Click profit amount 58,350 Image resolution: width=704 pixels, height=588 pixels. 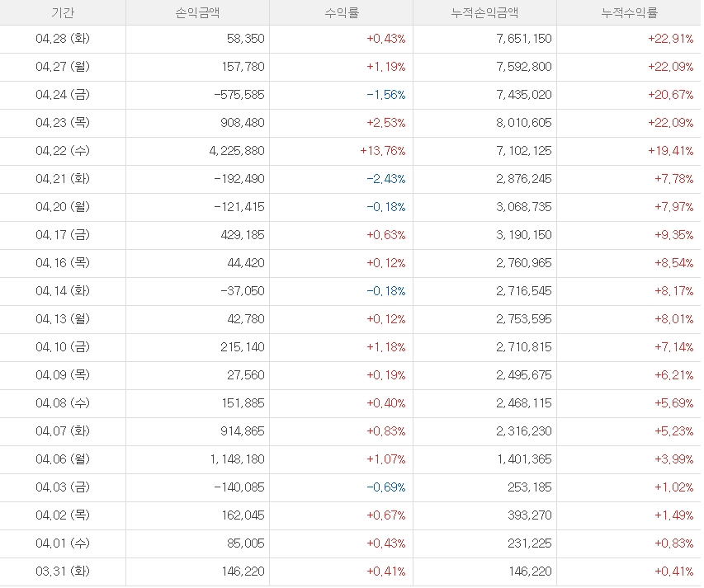coord(246,39)
